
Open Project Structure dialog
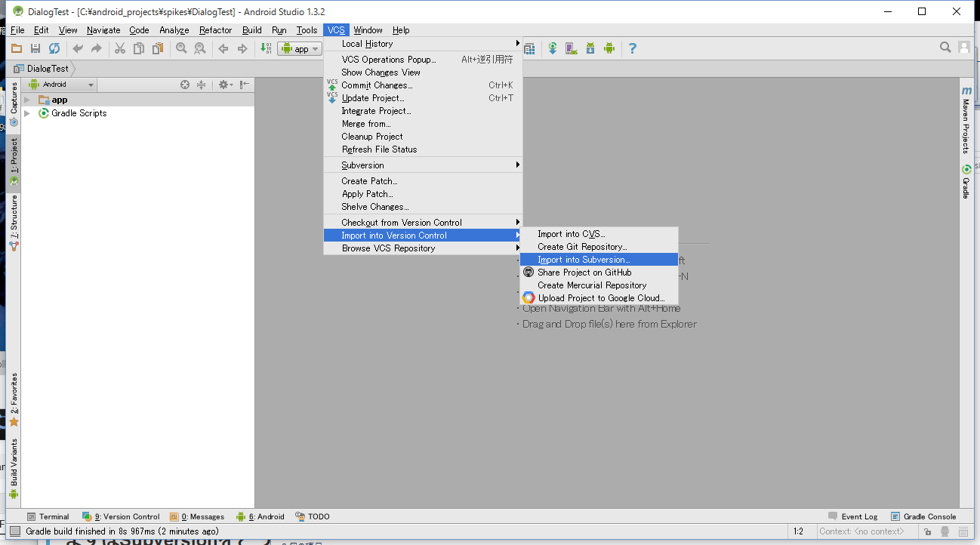click(x=530, y=48)
